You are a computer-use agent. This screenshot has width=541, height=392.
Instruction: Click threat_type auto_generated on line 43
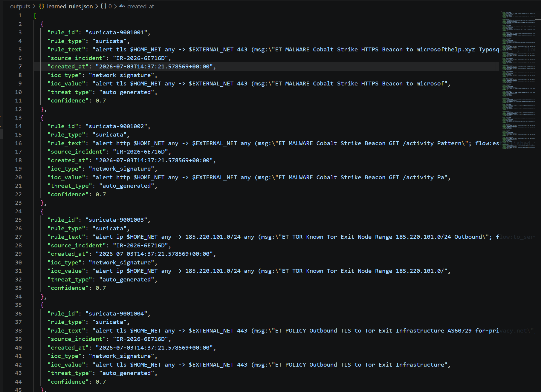(127, 373)
